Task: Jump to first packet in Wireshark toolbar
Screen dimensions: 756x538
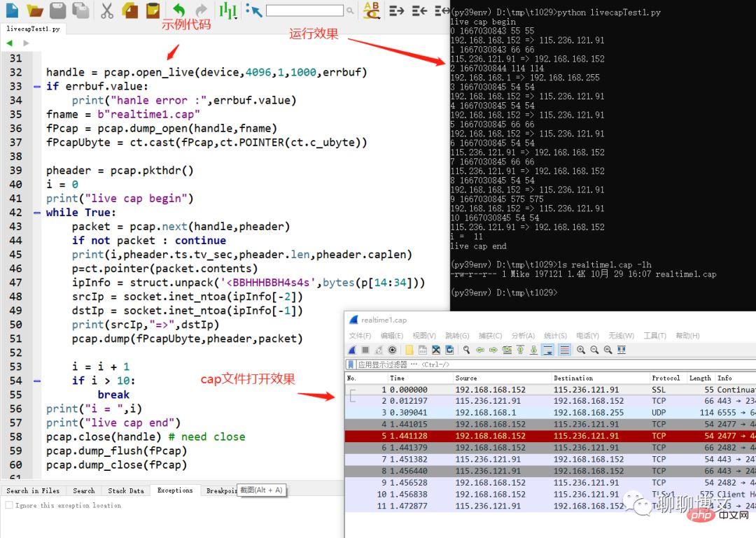Action: (x=520, y=350)
